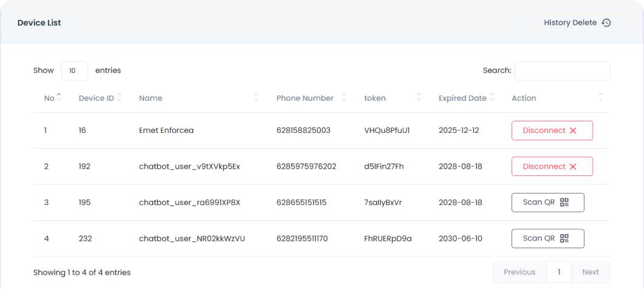
Task: Select page 1 in pagination
Action: [559, 272]
